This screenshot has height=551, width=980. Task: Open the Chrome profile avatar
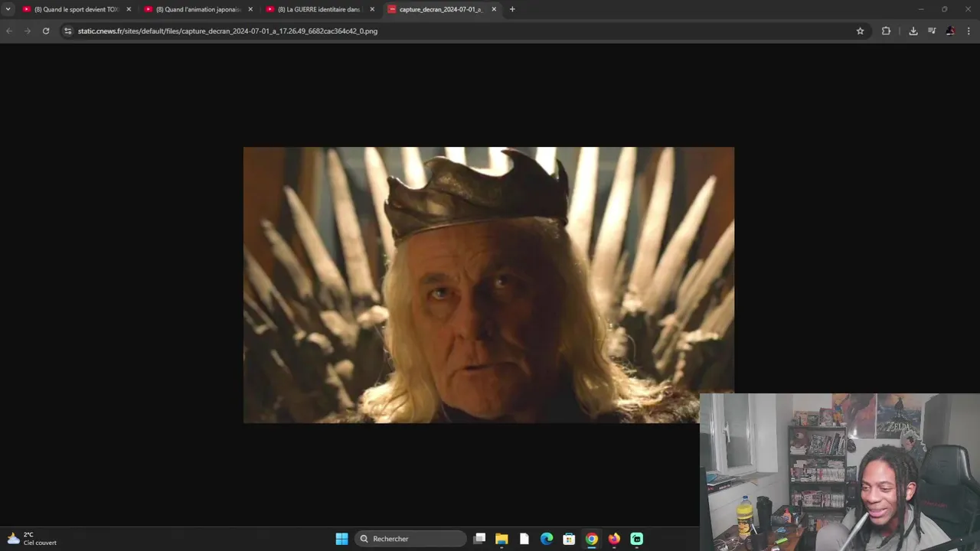(950, 31)
